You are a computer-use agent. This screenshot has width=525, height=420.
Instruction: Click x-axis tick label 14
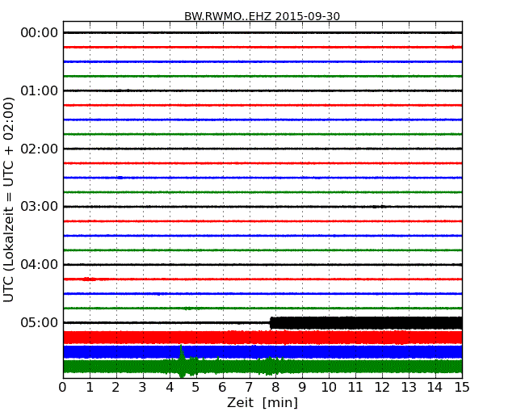pyautogui.click(x=435, y=388)
